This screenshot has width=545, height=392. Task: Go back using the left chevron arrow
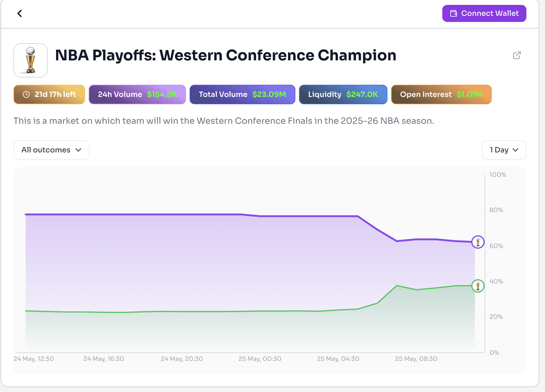[x=20, y=13]
